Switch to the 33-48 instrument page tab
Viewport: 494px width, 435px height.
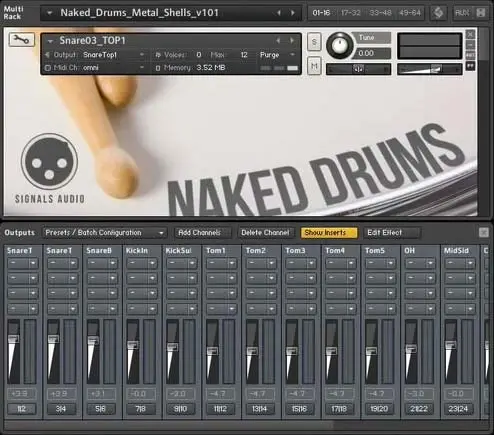click(x=380, y=13)
